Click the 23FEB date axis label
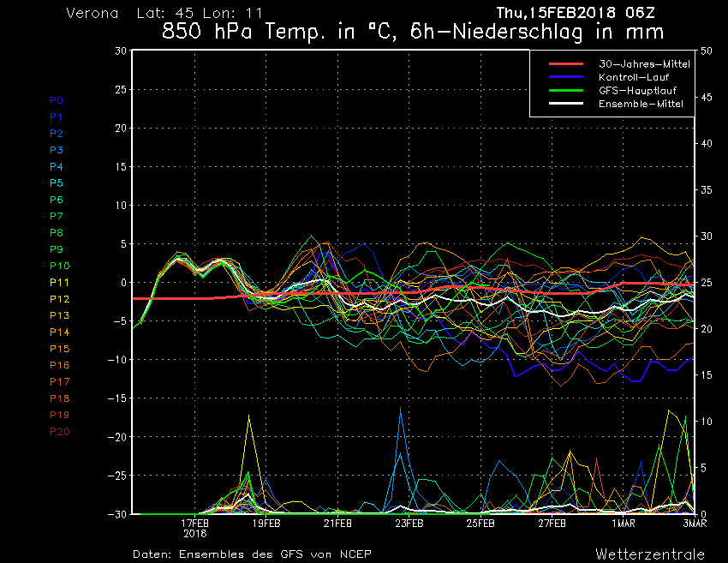The width and height of the screenshot is (728, 563). (x=409, y=524)
